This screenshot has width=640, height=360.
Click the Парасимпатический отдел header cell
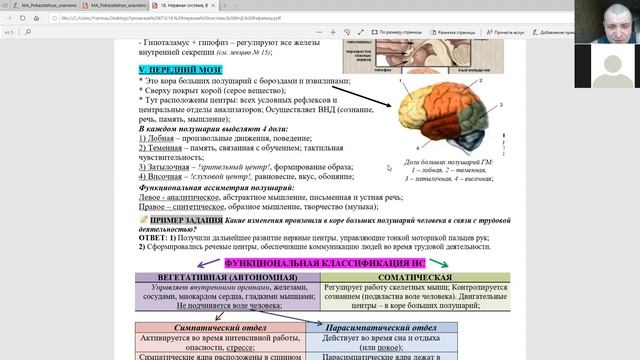[x=381, y=328]
